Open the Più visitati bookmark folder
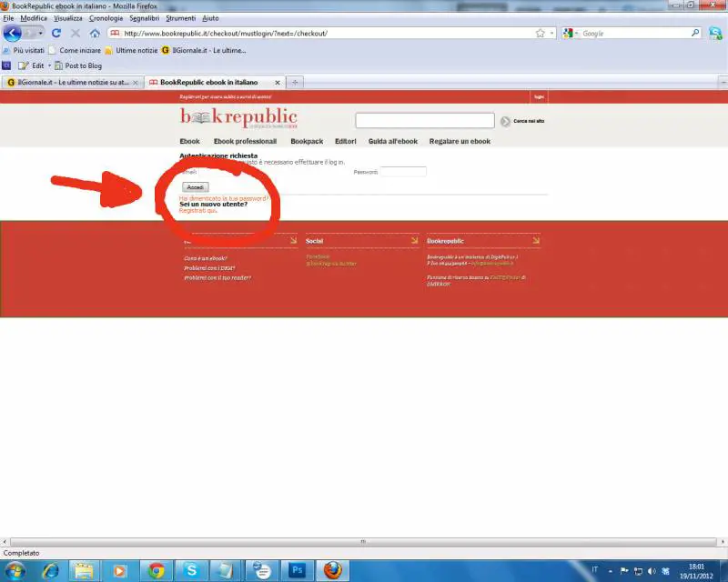 pyautogui.click(x=24, y=50)
